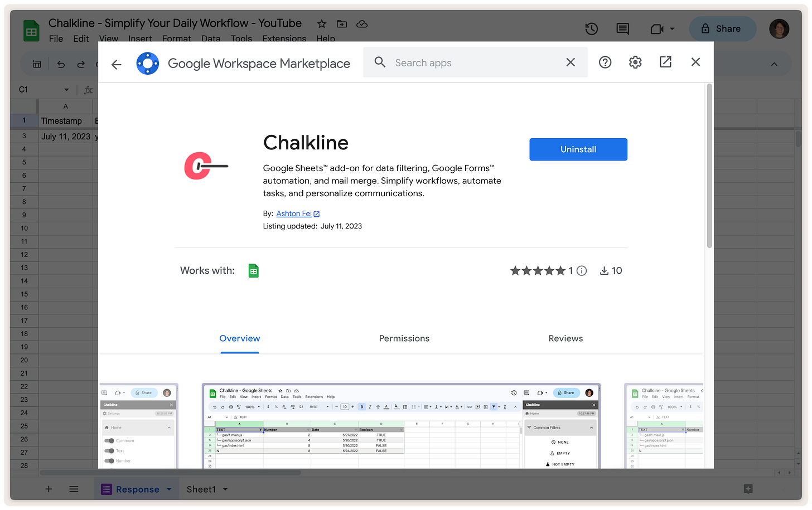
Task: Switch to Sheet1 tab
Action: (x=201, y=489)
